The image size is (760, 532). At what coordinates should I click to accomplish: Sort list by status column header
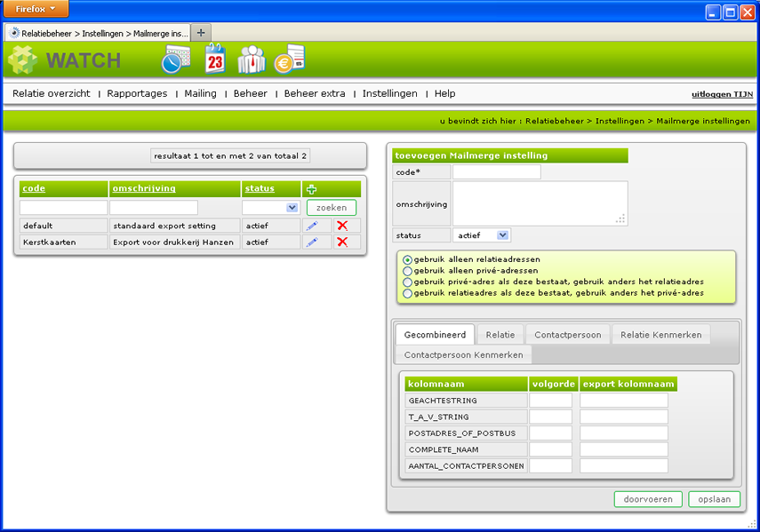[x=260, y=188]
